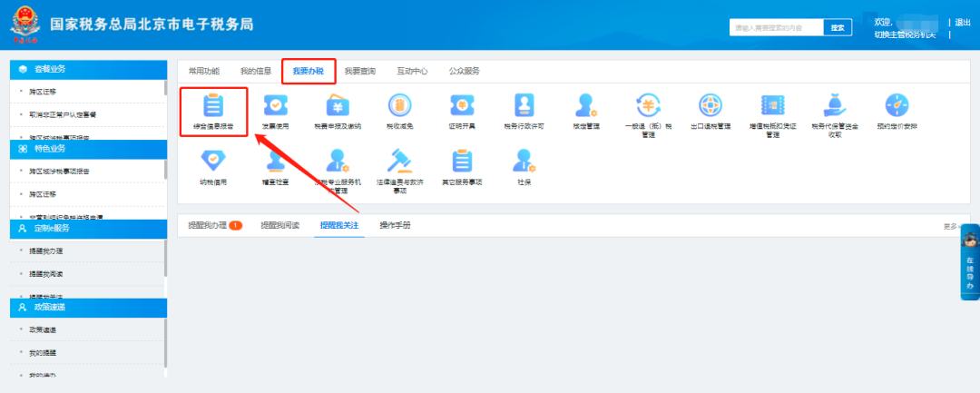Click person icon beside 定制e服务

point(23,228)
